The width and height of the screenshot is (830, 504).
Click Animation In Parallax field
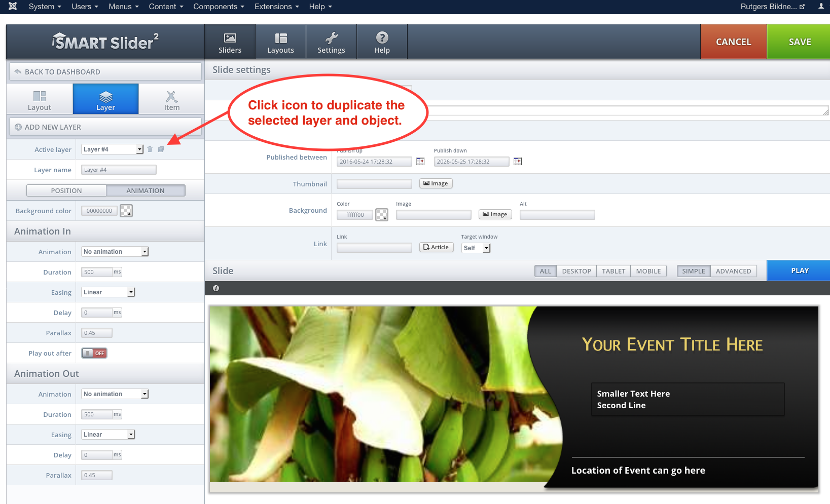(x=97, y=333)
